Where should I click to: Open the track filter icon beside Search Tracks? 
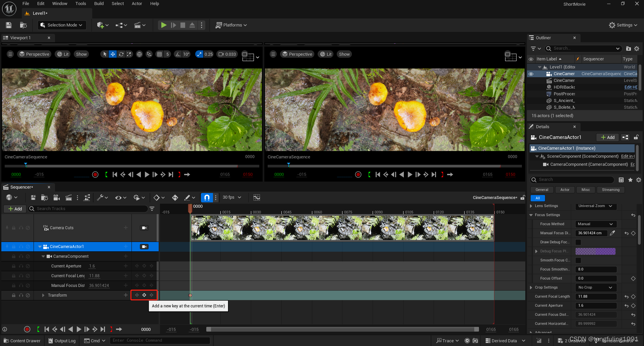pos(152,209)
